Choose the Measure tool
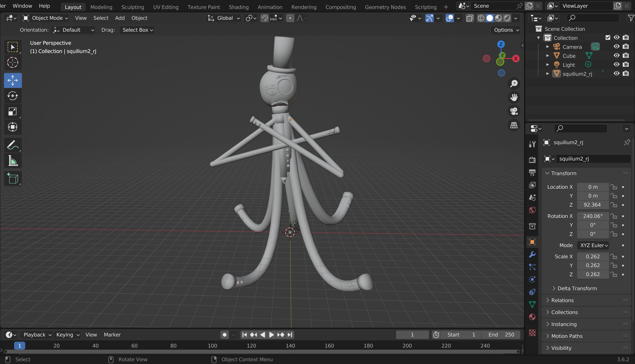Image resolution: width=635 pixels, height=364 pixels. click(13, 161)
